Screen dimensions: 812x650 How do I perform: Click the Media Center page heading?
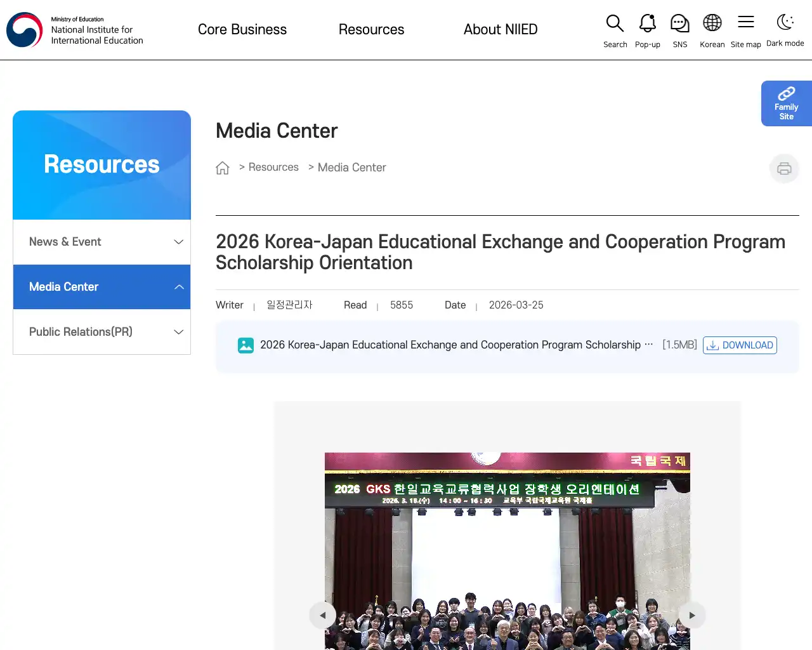tap(277, 131)
